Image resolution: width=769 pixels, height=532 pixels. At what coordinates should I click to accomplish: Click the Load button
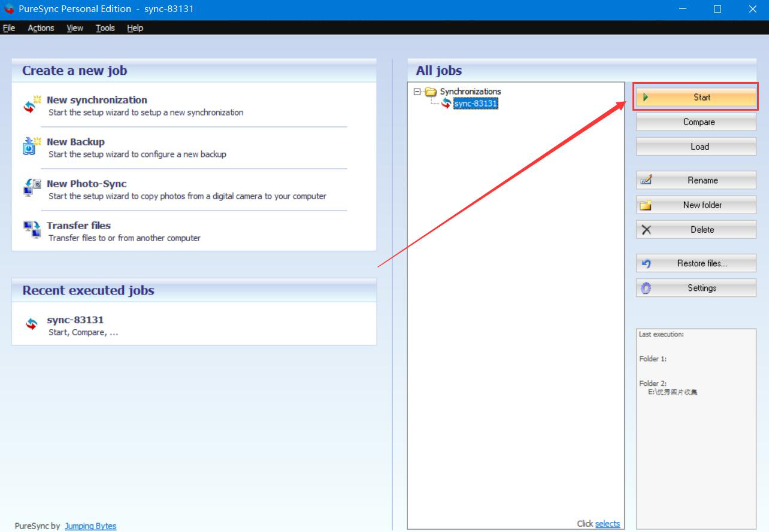pyautogui.click(x=696, y=147)
